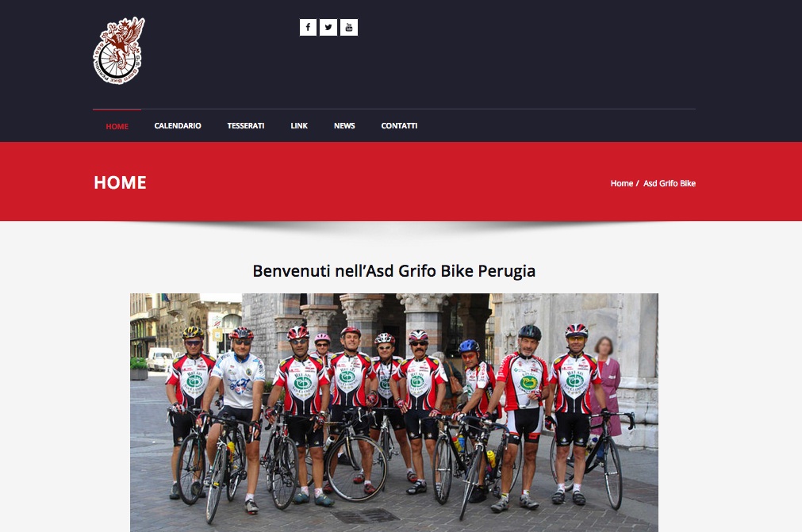Navigate to the NEWS section
802x532 pixels.
(344, 126)
